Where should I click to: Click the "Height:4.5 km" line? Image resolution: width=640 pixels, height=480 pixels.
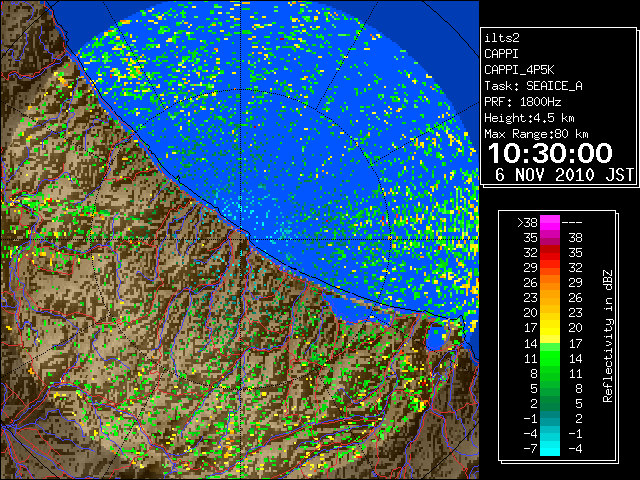pyautogui.click(x=529, y=118)
